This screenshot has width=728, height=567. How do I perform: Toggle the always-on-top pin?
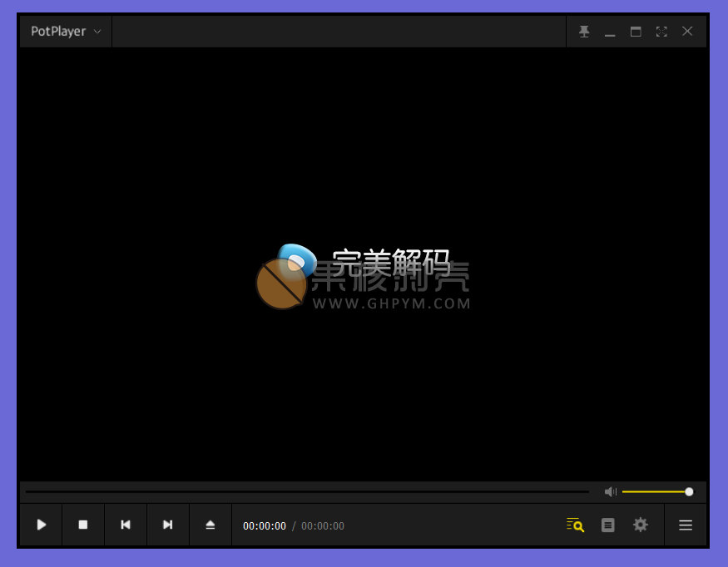[584, 31]
